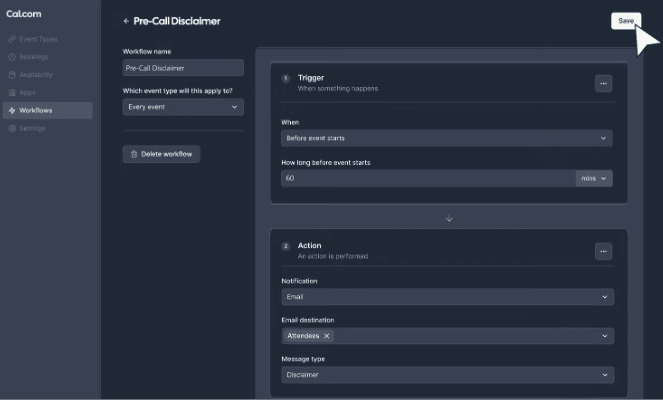
Task: Edit the Workflow name field
Action: (x=183, y=68)
